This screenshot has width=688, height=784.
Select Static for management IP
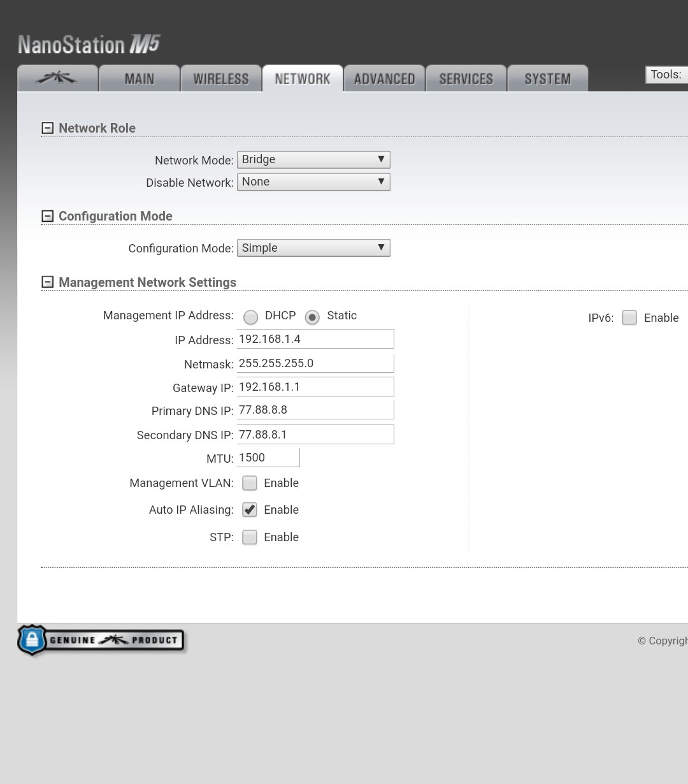pos(312,317)
